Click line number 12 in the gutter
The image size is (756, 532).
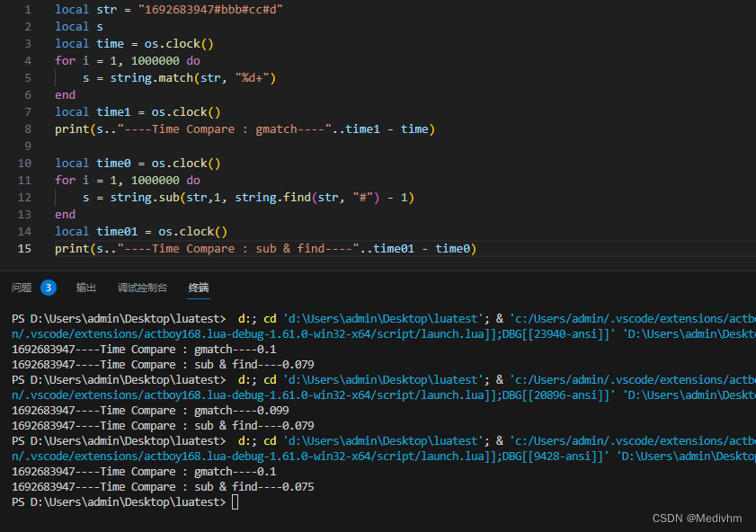24,198
